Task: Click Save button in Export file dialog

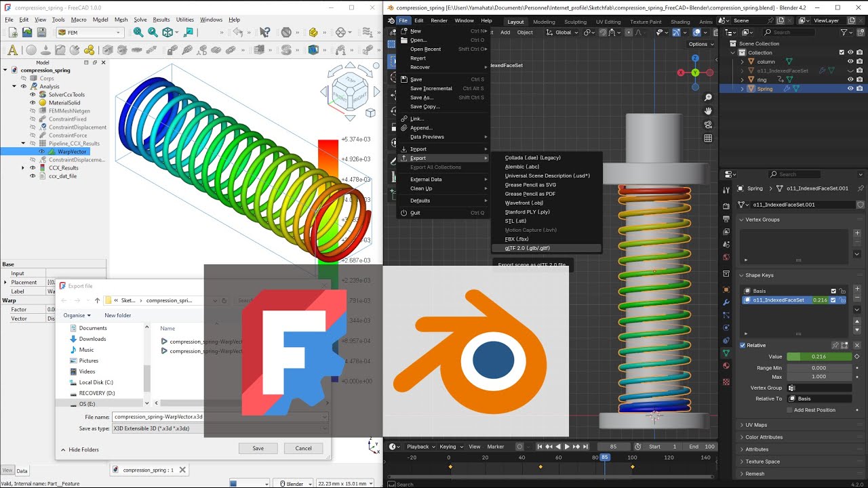Action: click(258, 448)
